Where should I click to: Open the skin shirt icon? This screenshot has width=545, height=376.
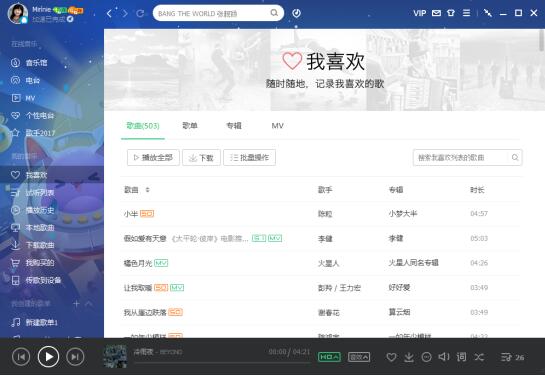pyautogui.click(x=451, y=13)
